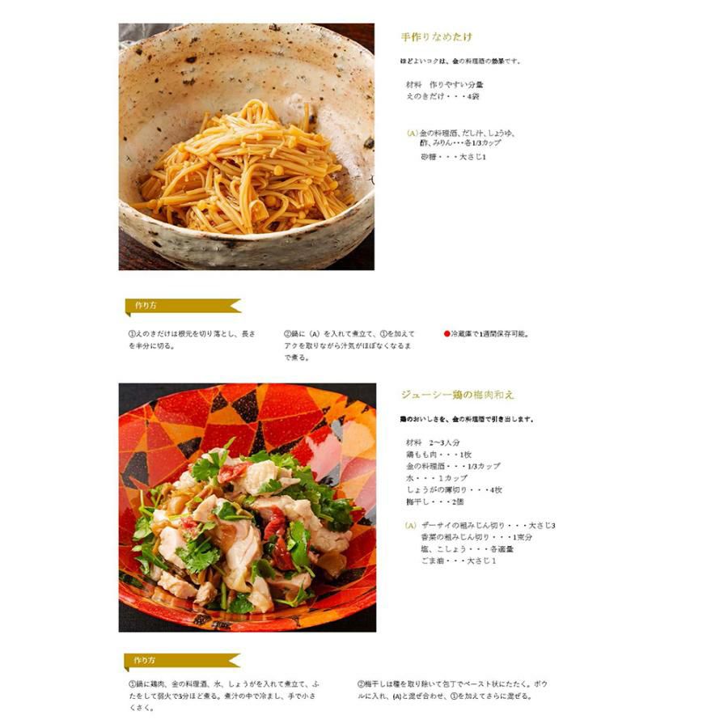Click the えのきだけ 4袋 ingredient line
Viewport: 728px width, 728px height.
click(x=442, y=96)
